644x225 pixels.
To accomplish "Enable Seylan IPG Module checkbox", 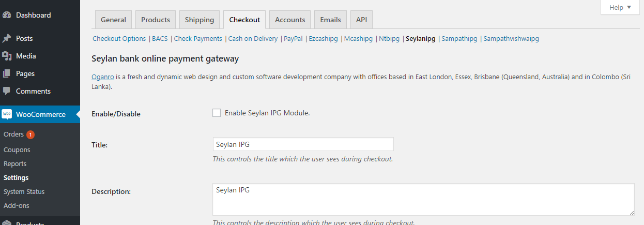I will pyautogui.click(x=217, y=113).
